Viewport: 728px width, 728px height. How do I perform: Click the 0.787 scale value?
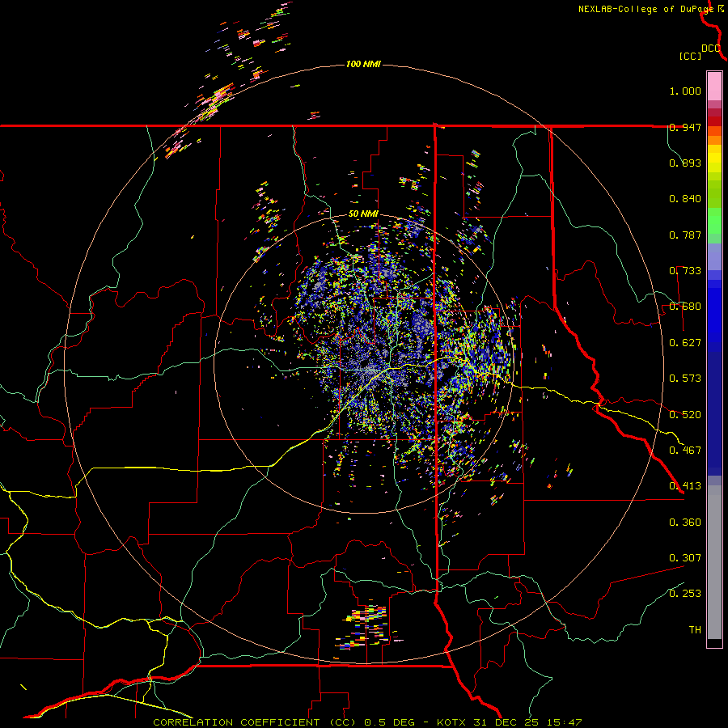685,235
